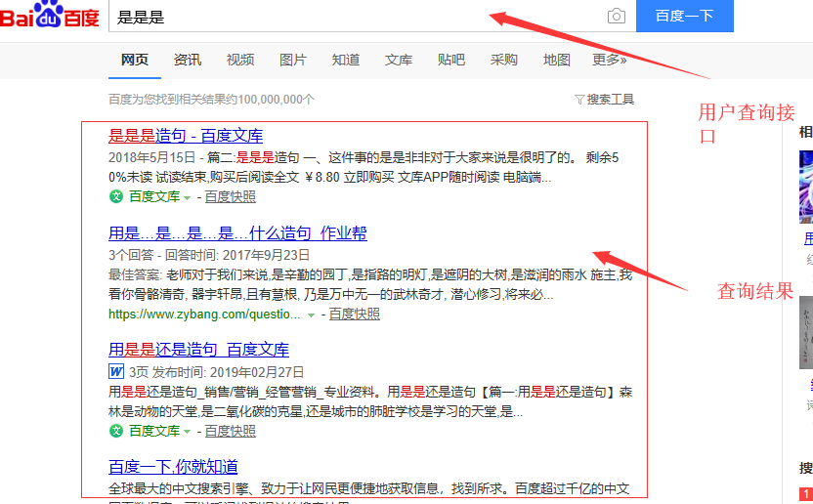
Task: Open top right sidebar thumbnail image
Action: pos(806,187)
